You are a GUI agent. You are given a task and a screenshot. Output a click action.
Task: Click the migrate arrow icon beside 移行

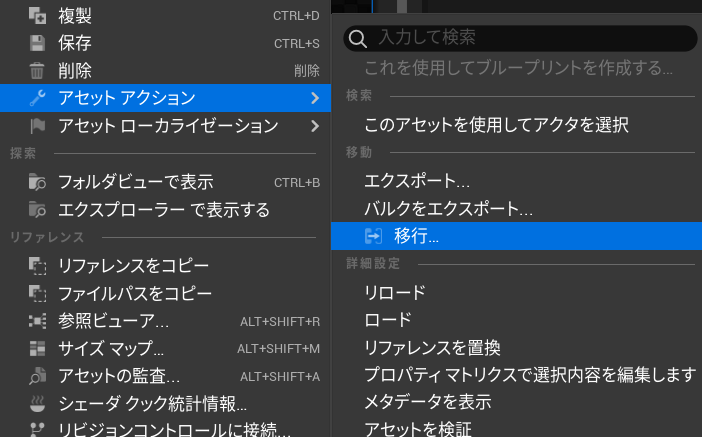click(x=373, y=236)
